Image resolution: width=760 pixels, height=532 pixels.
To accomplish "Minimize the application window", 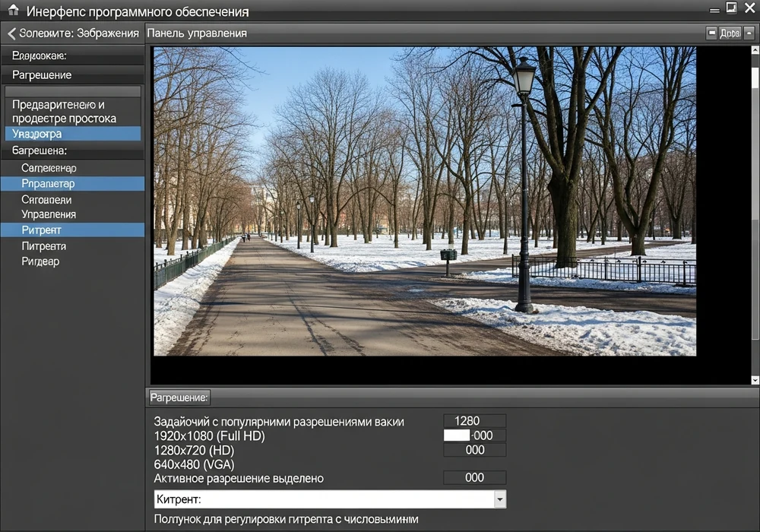I will [x=714, y=10].
